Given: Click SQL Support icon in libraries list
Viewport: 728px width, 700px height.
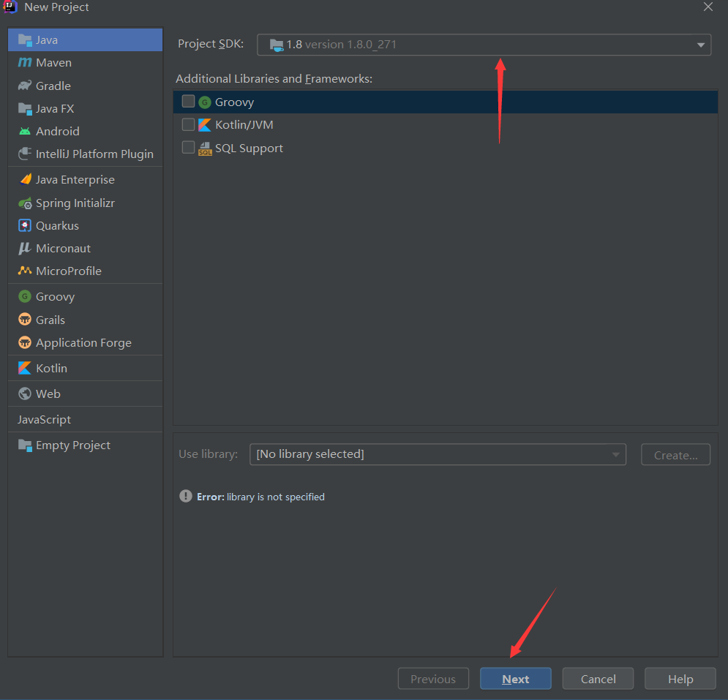Looking at the screenshot, I should [205, 148].
